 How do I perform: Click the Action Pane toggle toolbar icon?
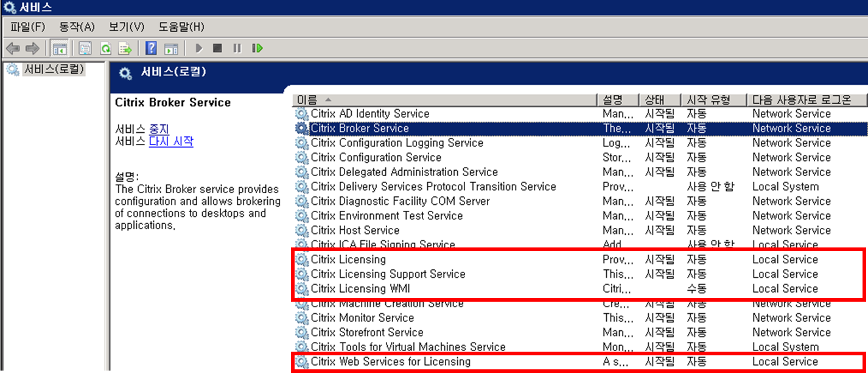171,48
